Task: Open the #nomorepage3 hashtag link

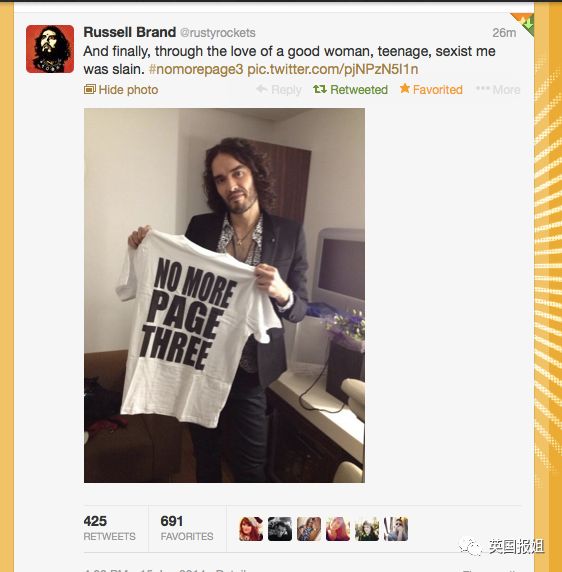Action: point(196,69)
